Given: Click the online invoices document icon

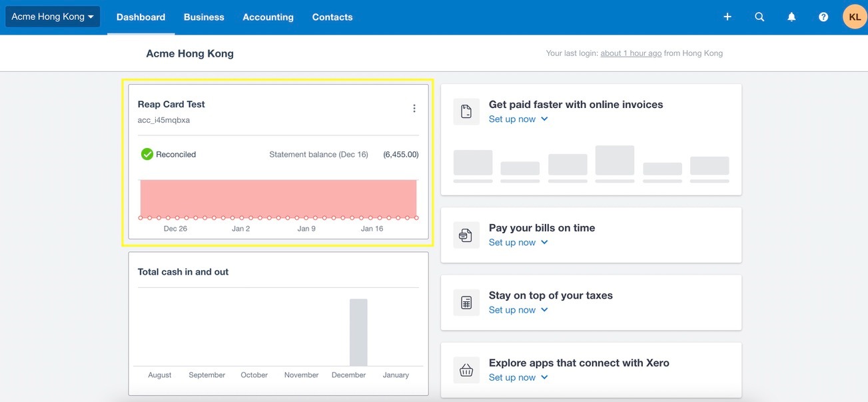Looking at the screenshot, I should click(466, 111).
